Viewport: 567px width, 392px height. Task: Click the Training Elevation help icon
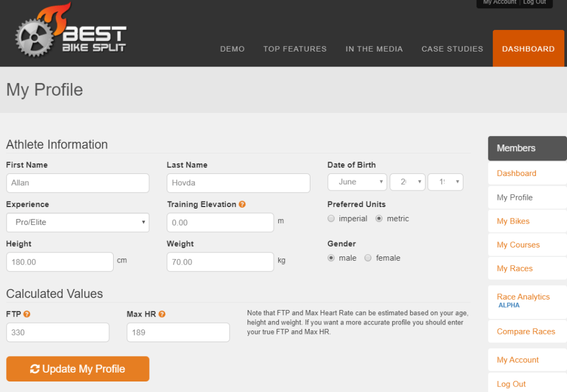242,204
